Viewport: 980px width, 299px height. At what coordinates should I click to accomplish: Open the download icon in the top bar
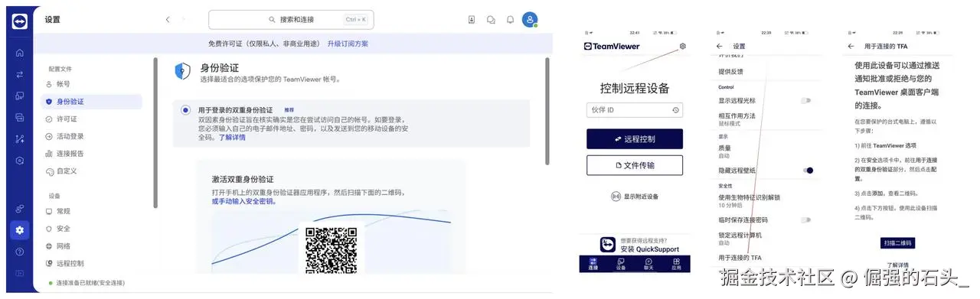[472, 20]
